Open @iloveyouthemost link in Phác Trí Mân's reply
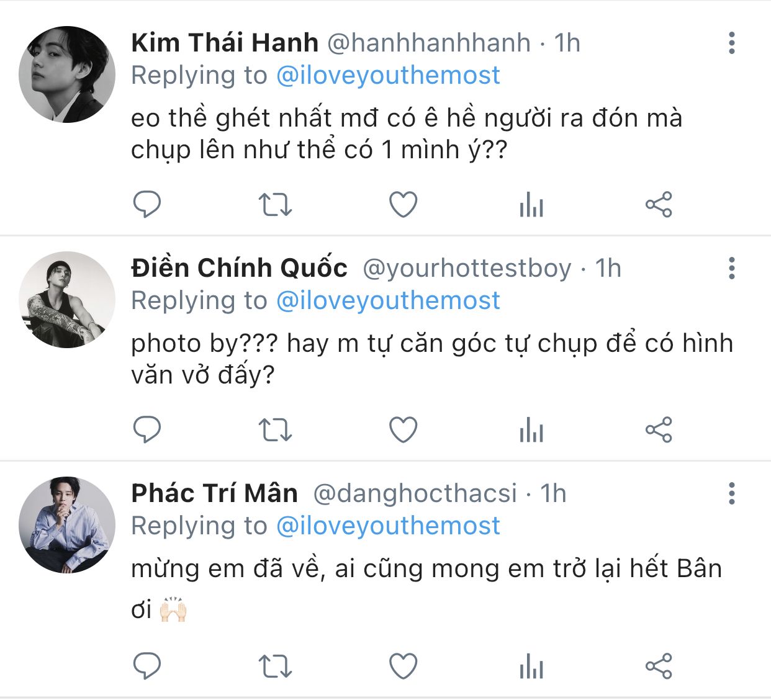The width and height of the screenshot is (771, 700). tap(388, 526)
